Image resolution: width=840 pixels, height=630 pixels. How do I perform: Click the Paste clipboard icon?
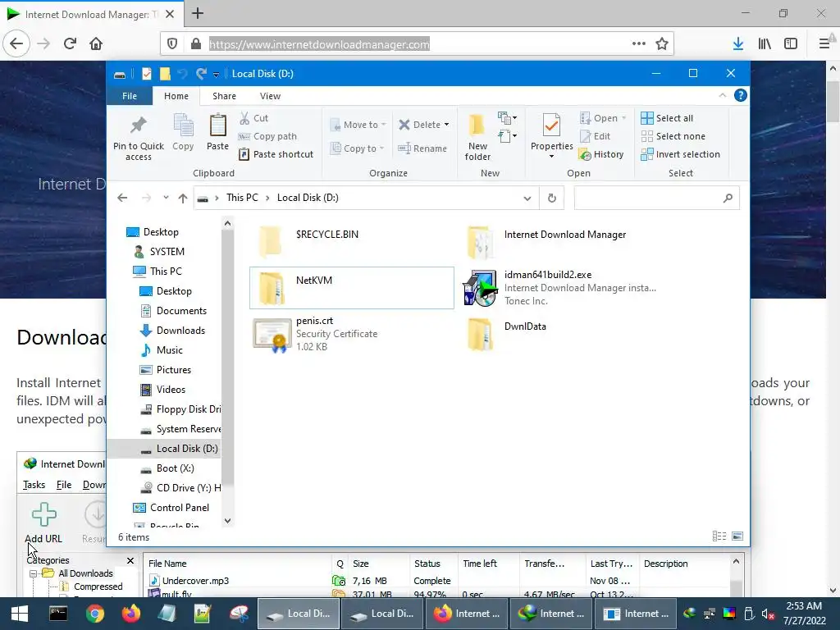coord(217,126)
